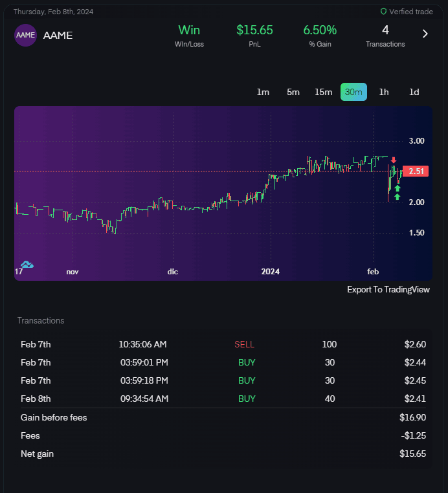The height and width of the screenshot is (493, 448).
Task: Switch to the 1h chart view
Action: point(384,92)
